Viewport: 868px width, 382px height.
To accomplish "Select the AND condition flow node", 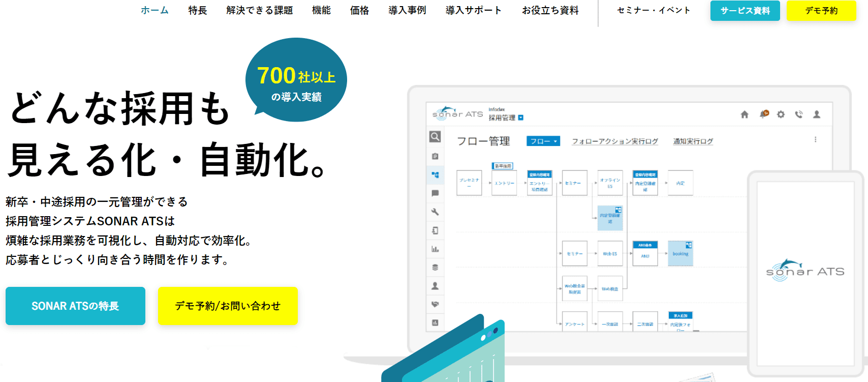I will [645, 253].
